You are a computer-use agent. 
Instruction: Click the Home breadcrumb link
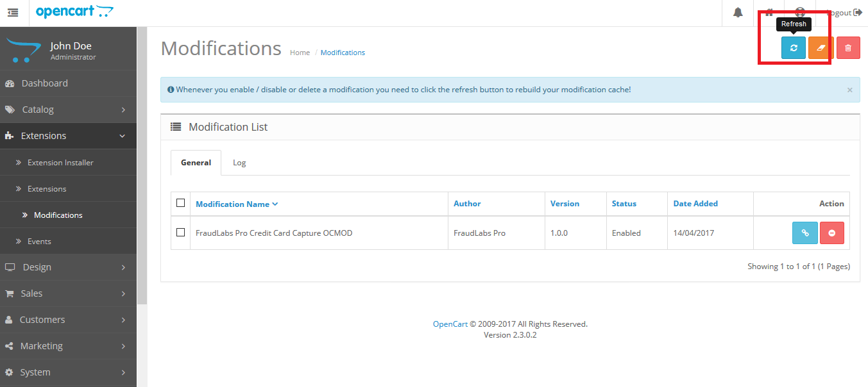click(300, 53)
